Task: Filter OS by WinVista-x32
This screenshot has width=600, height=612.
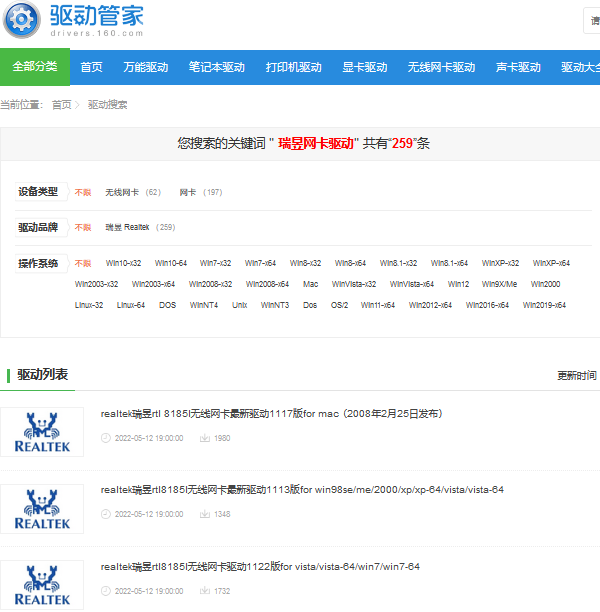Action: point(354,284)
